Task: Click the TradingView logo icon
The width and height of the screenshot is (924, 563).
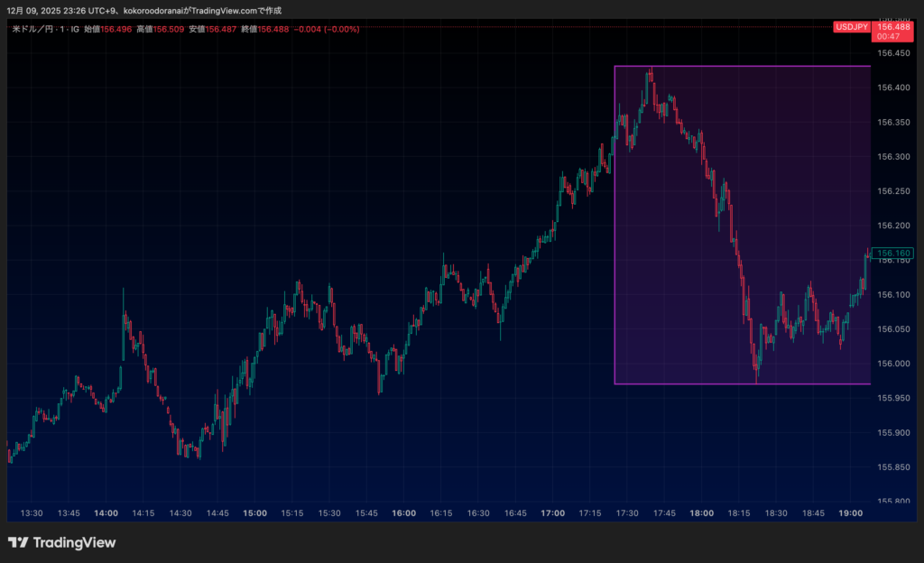Action: (x=18, y=542)
